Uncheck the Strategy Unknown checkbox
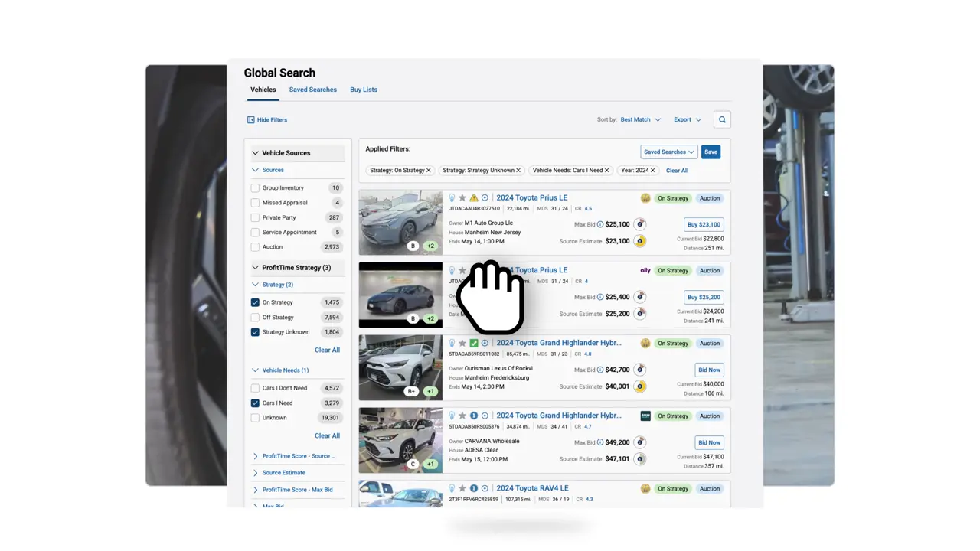 [x=255, y=332]
